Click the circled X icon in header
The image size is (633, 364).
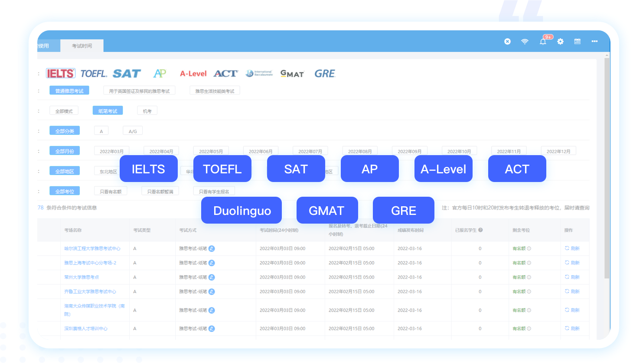pyautogui.click(x=507, y=41)
